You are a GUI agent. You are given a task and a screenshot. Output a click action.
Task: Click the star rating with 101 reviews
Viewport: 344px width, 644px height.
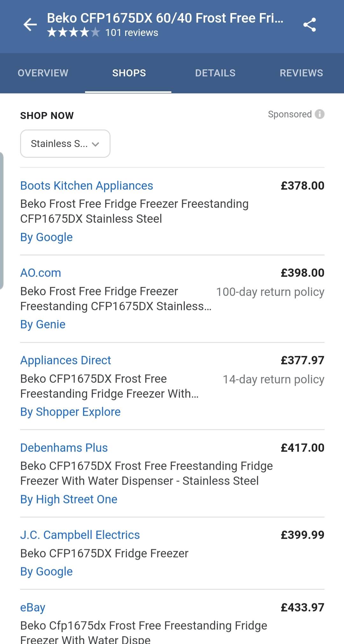click(x=103, y=32)
